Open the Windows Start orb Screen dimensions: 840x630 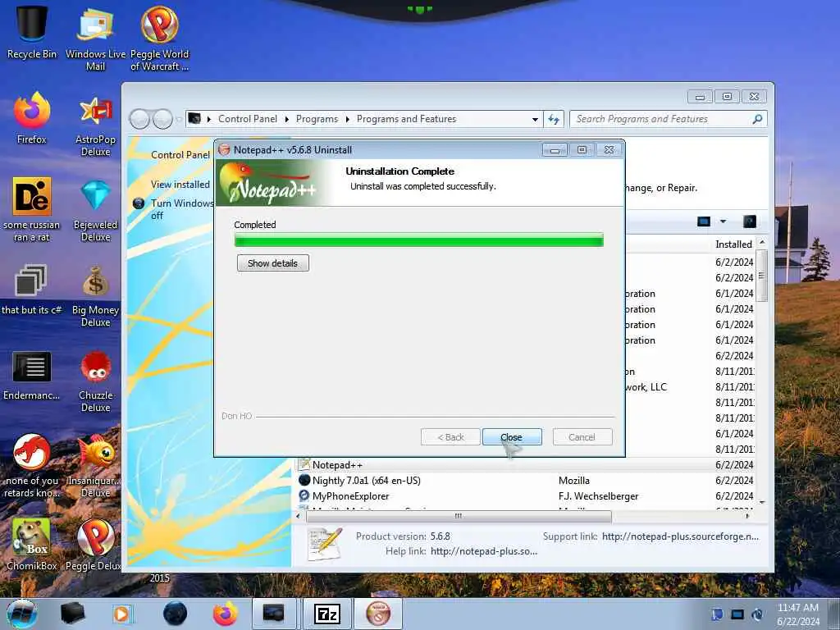point(22,614)
